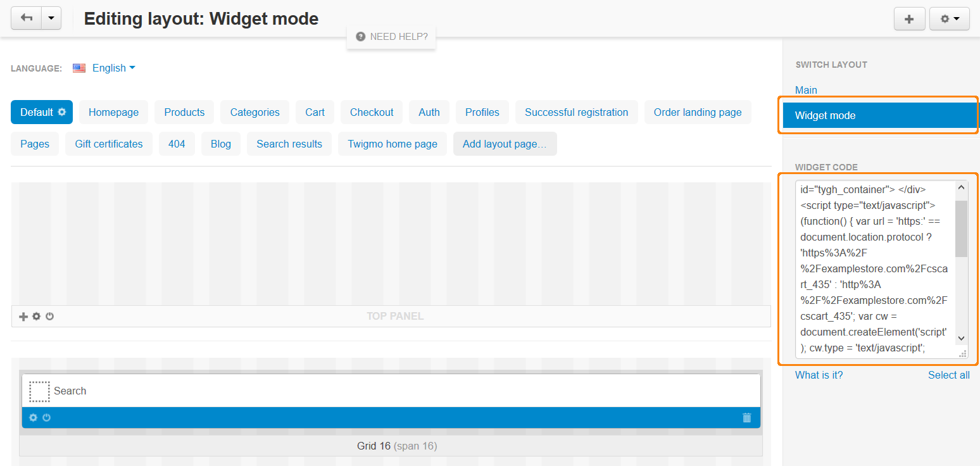The height and width of the screenshot is (466, 980).
Task: Click the US flag language icon
Action: tap(79, 68)
